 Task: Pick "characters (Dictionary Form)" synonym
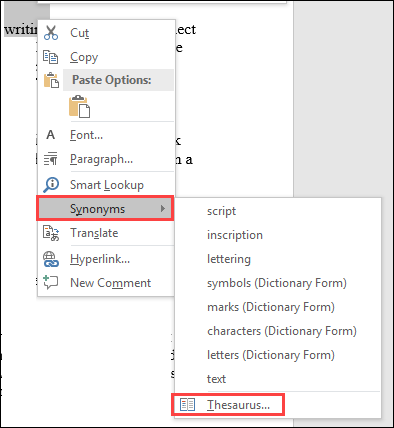coord(278,331)
